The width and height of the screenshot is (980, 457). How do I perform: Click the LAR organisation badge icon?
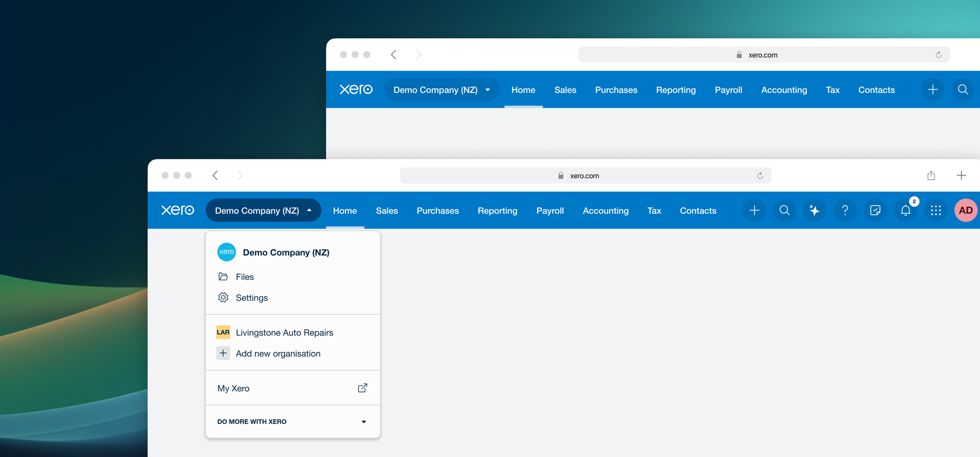point(223,332)
